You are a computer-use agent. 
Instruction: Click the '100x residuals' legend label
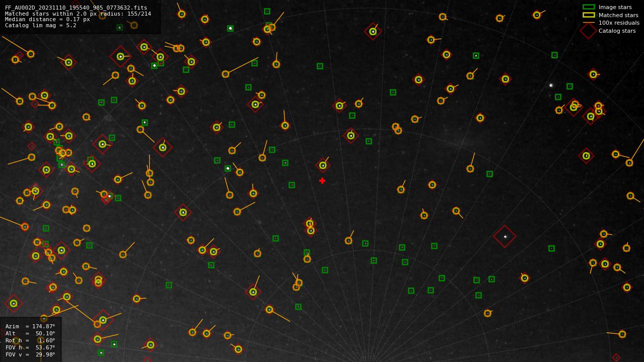point(619,23)
